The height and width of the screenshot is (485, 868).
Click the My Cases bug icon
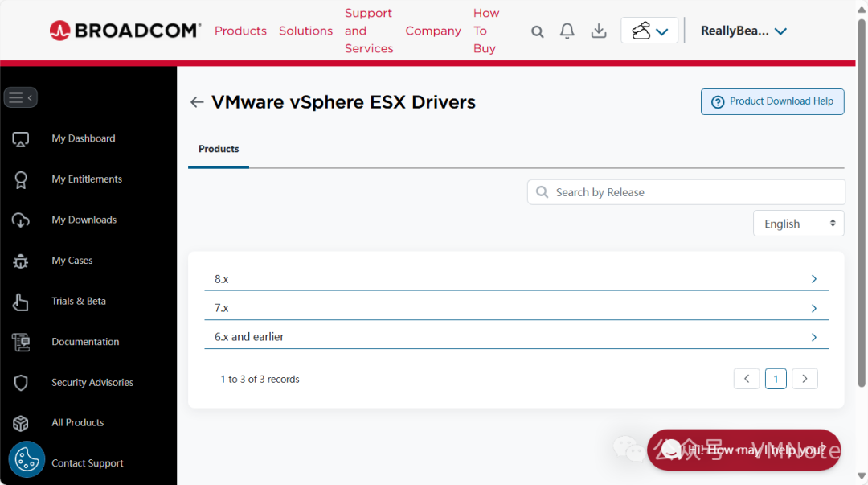click(20, 261)
